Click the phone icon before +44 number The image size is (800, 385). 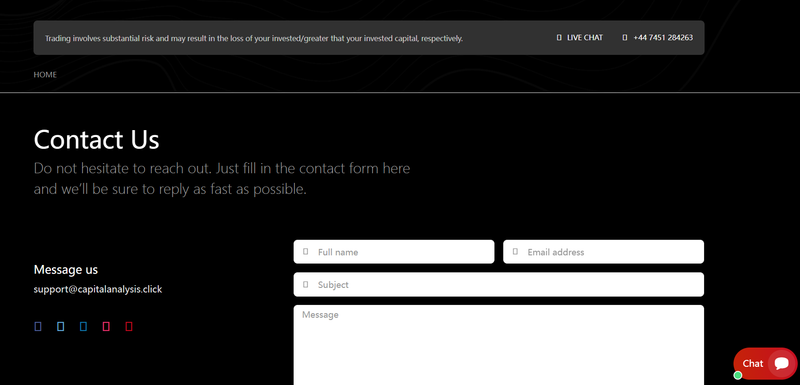tap(625, 38)
